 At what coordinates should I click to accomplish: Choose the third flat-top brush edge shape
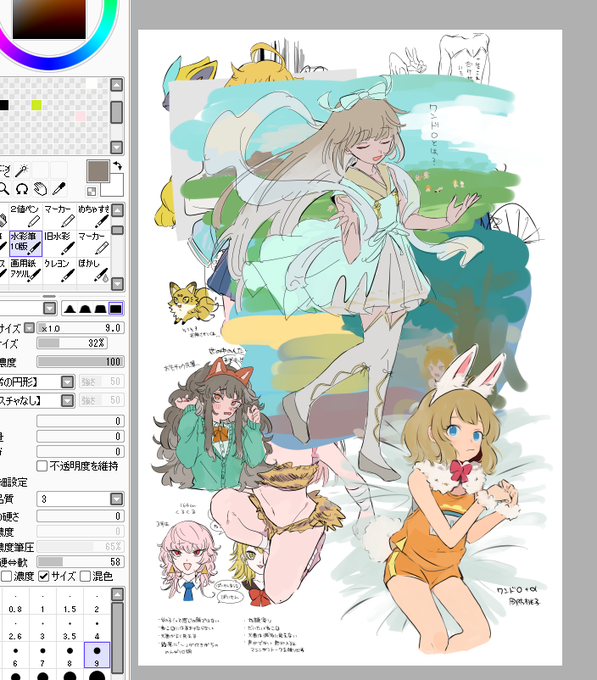pos(100,309)
